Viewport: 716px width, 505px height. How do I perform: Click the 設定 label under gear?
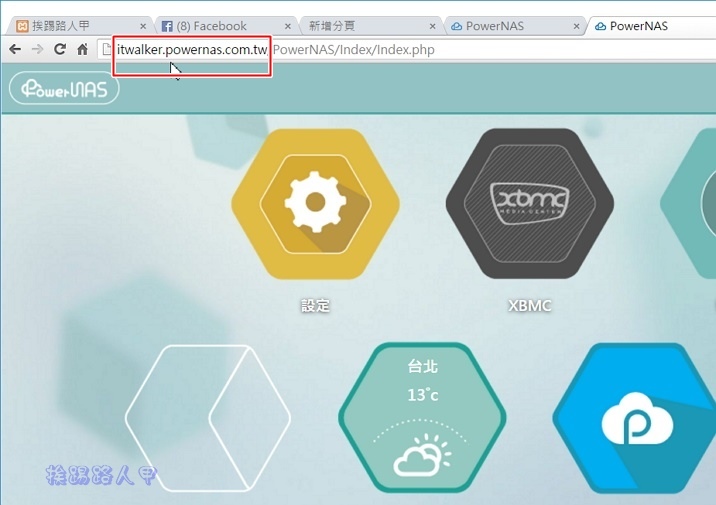tap(315, 306)
